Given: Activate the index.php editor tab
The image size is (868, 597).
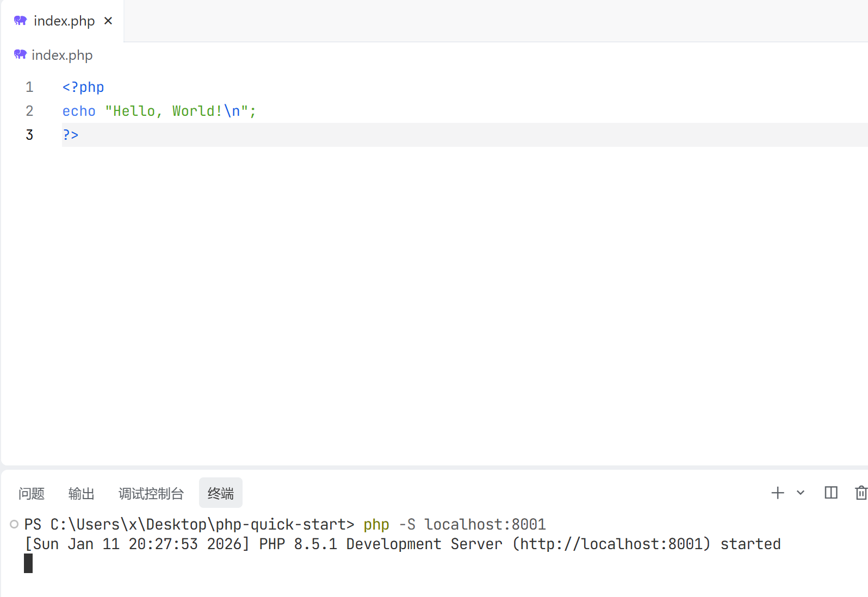Looking at the screenshot, I should point(64,21).
